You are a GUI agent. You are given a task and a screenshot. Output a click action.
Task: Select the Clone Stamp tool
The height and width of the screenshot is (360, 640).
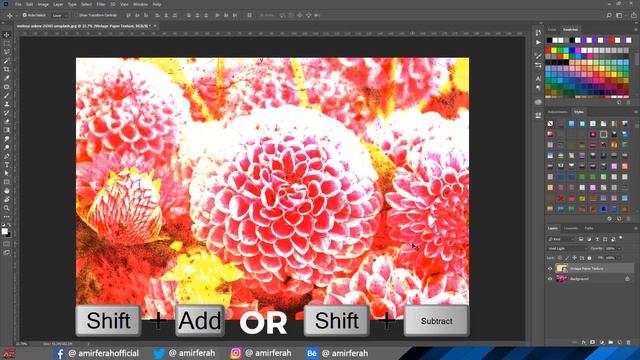pos(7,104)
